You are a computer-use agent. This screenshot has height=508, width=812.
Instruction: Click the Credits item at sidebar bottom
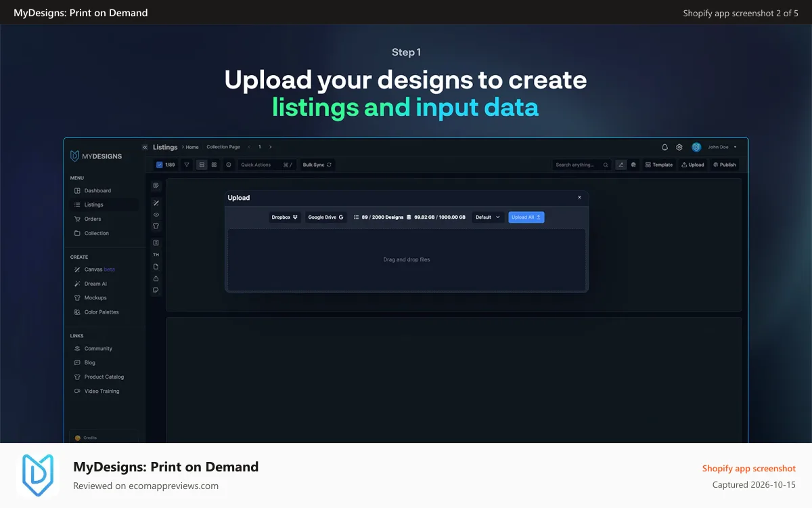(x=104, y=438)
